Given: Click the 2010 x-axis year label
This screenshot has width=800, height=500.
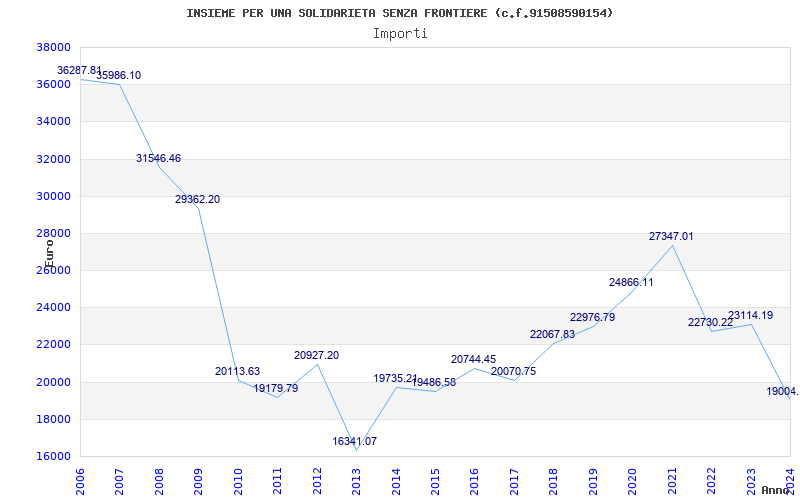Looking at the screenshot, I should coord(238,482).
